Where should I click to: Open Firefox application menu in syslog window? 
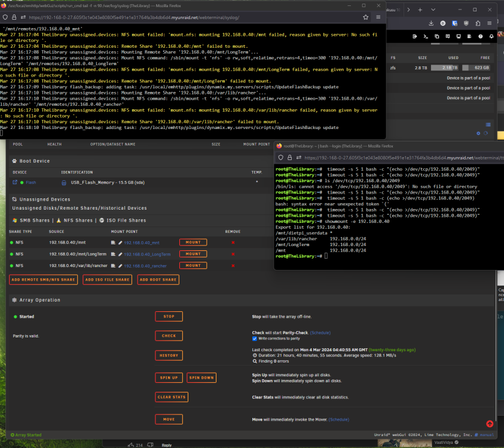378,17
